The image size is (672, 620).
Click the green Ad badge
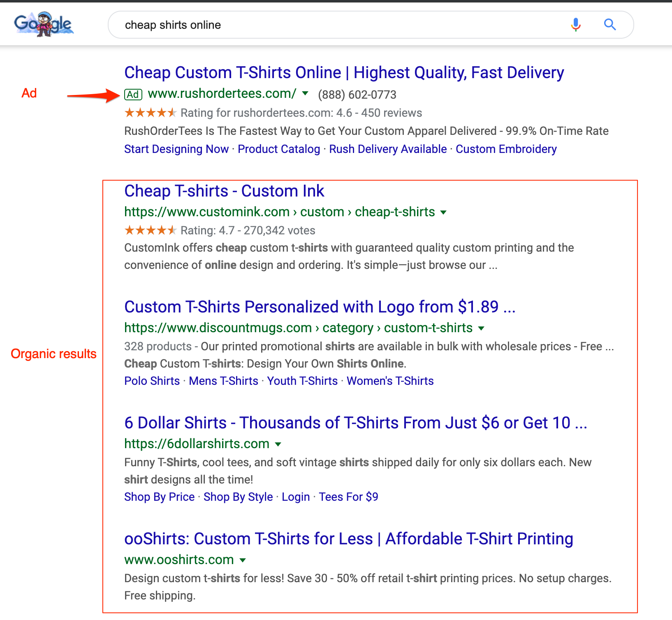pyautogui.click(x=133, y=95)
